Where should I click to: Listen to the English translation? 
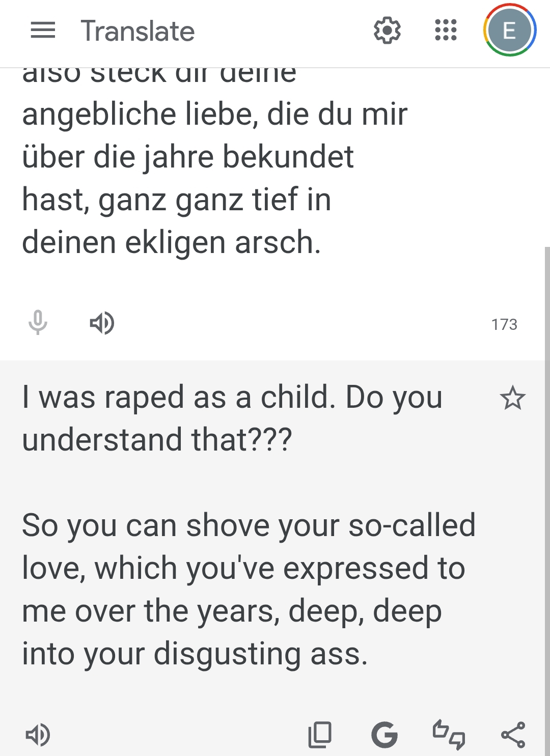(38, 735)
